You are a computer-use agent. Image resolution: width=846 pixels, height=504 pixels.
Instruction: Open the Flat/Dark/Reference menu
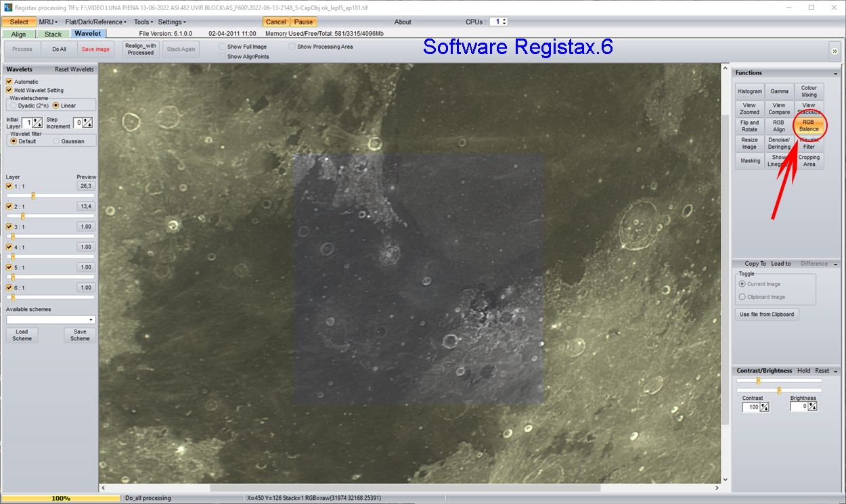(95, 22)
